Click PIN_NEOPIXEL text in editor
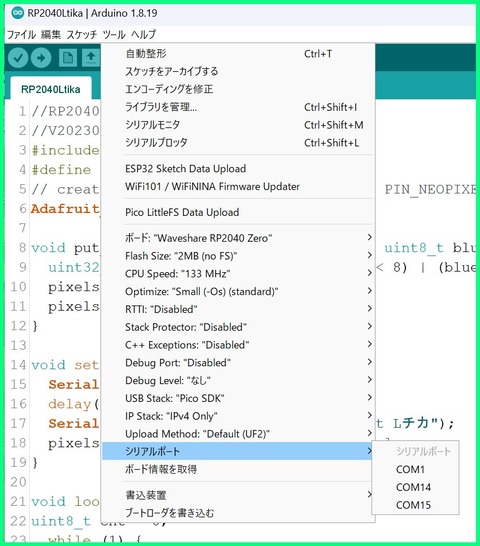This screenshot has height=546, width=480. [x=430, y=190]
